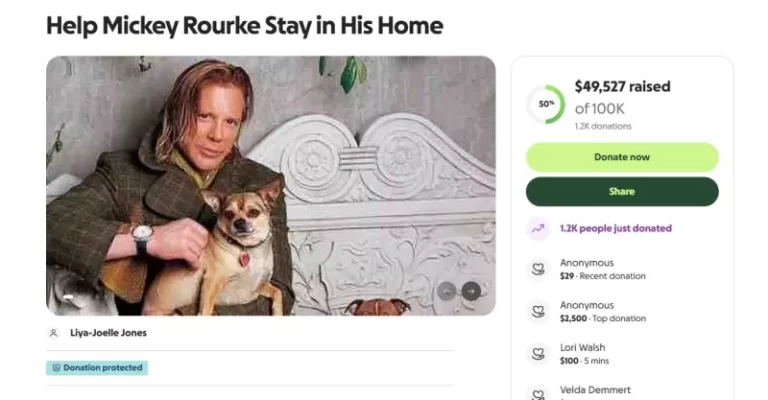Click the previous photo arrow on the campaign image
The width and height of the screenshot is (768, 400).
click(447, 291)
